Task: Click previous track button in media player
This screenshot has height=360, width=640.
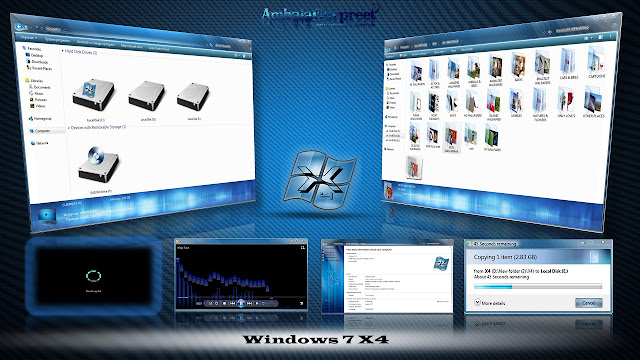Action: tap(232, 303)
